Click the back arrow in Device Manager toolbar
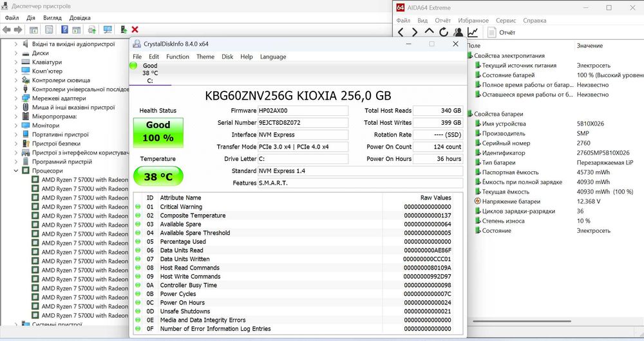 click(x=6, y=30)
